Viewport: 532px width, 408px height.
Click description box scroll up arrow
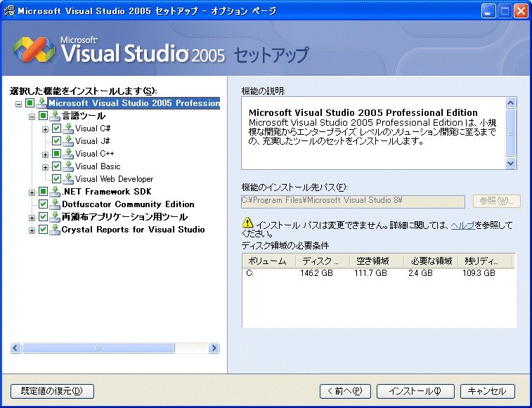pyautogui.click(x=511, y=103)
